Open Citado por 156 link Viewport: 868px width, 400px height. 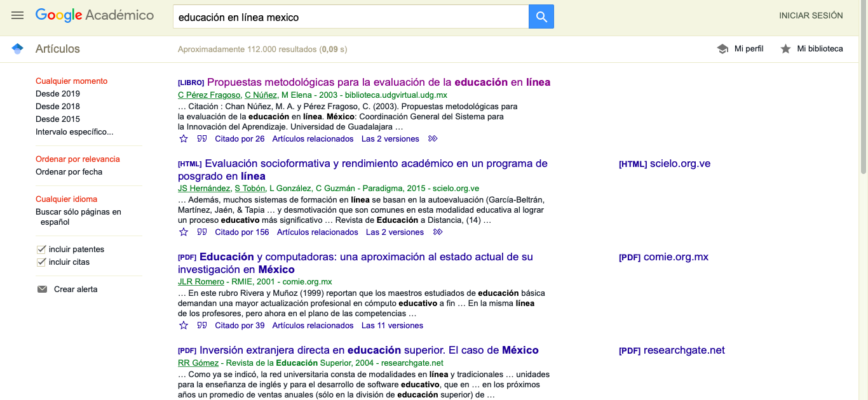[241, 232]
